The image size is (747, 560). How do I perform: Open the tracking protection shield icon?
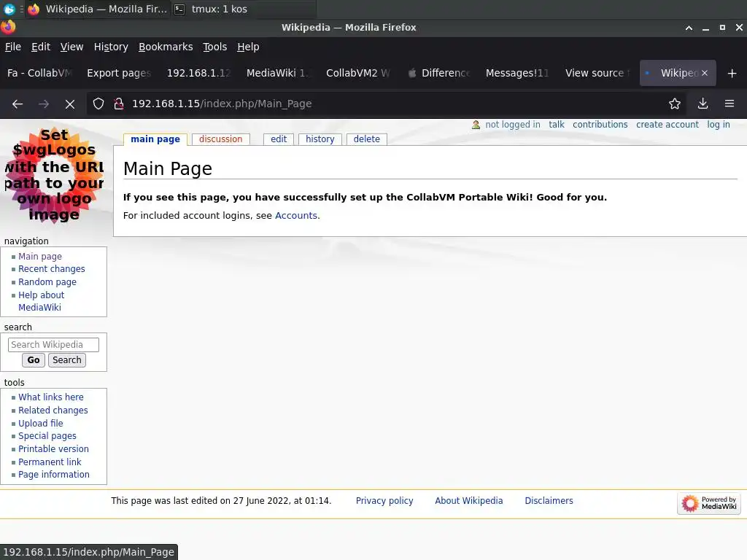coord(98,104)
